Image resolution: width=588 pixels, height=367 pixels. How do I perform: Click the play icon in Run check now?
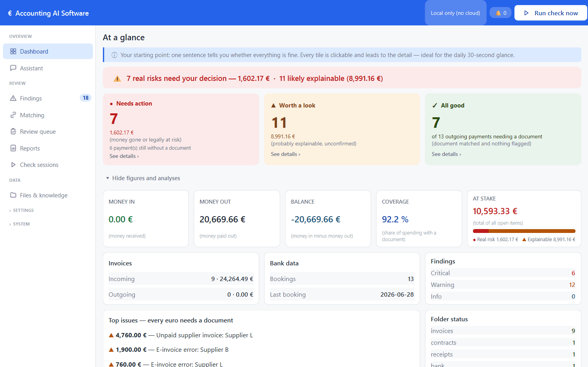click(x=526, y=13)
